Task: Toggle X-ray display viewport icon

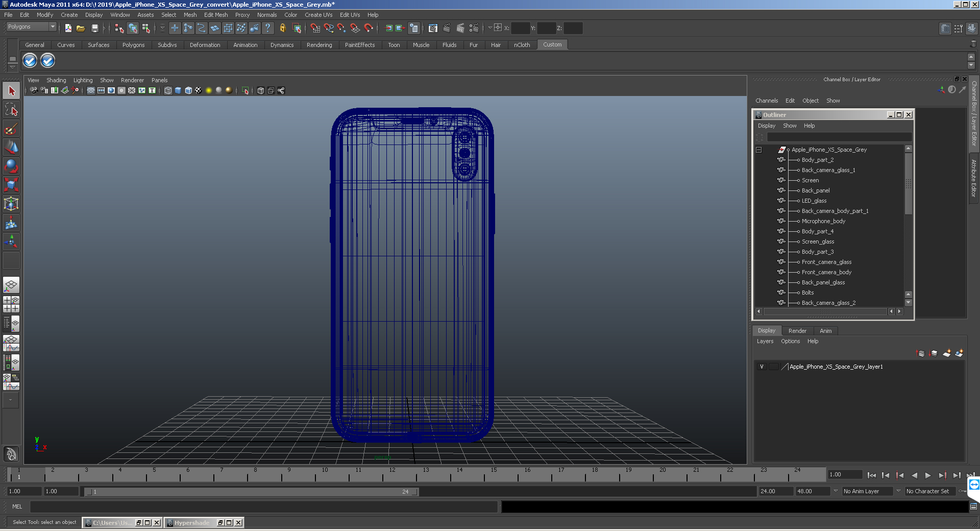Action: tap(261, 90)
